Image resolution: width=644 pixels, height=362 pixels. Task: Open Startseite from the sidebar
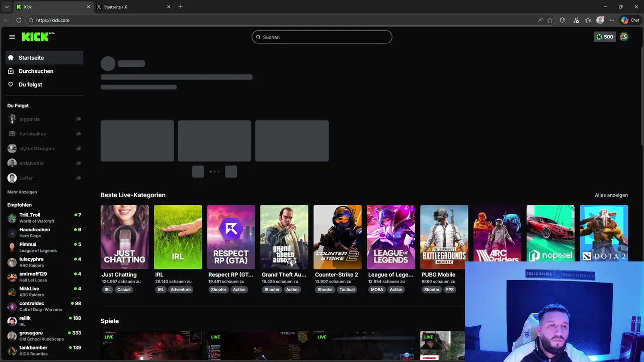pos(44,58)
